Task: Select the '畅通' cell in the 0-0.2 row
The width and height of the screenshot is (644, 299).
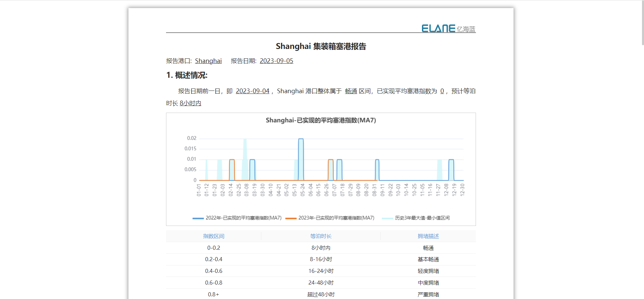Action: click(428, 248)
